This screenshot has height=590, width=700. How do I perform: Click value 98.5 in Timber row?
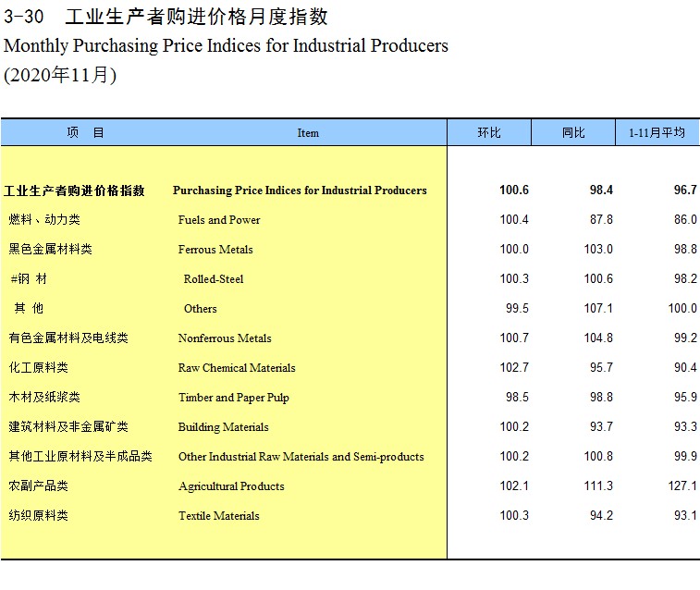517,398
